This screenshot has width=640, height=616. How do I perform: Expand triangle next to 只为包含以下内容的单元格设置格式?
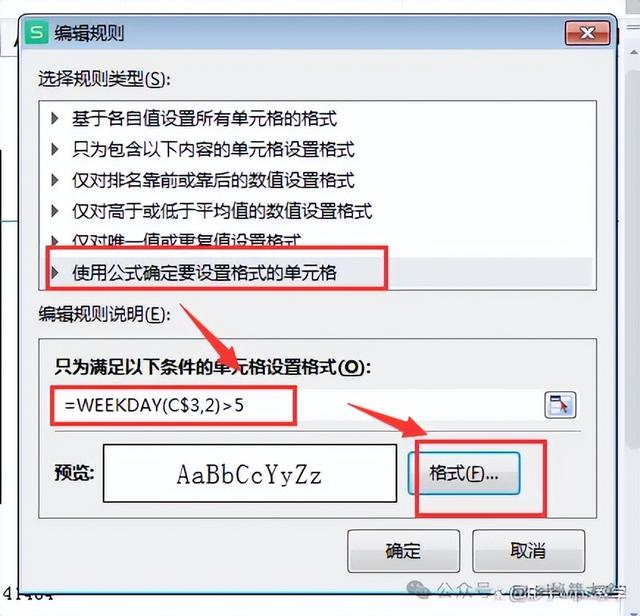55,149
